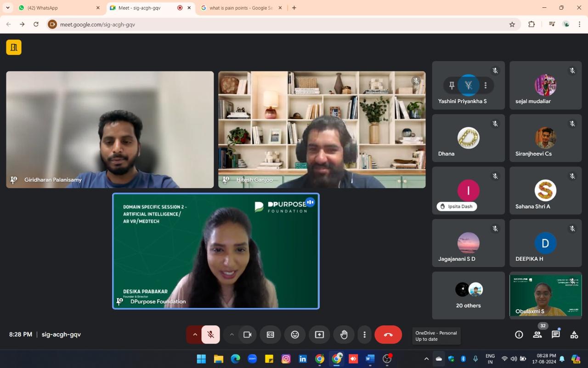Image resolution: width=588 pixels, height=368 pixels.
Task: Click the 20 others participants tile
Action: click(x=468, y=295)
